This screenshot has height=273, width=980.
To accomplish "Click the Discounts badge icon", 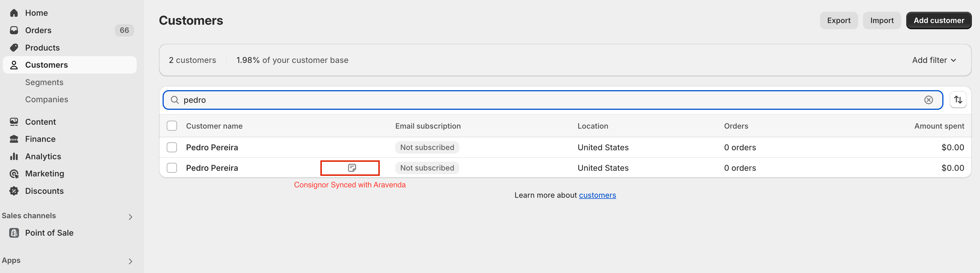I will coord(14,191).
